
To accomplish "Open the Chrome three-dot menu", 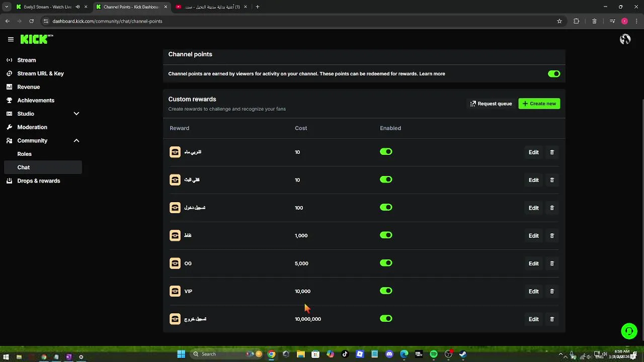I will tap(636, 21).
